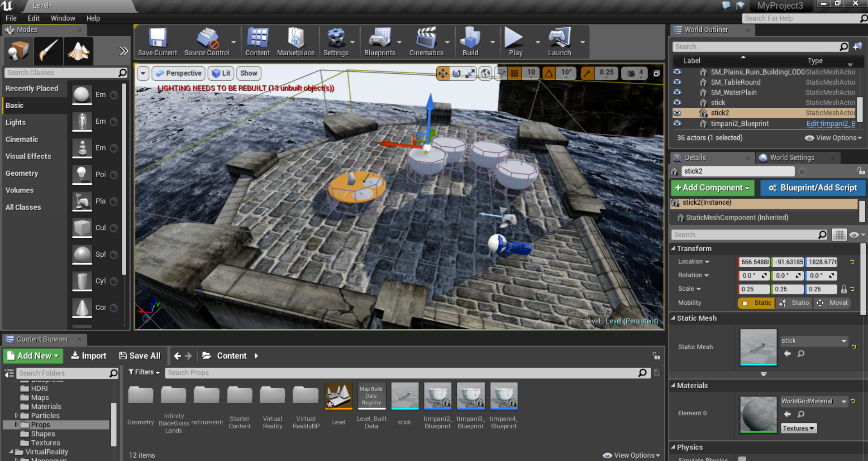Use selected asset for Static Mesh
868x461 pixels.
pos(787,354)
